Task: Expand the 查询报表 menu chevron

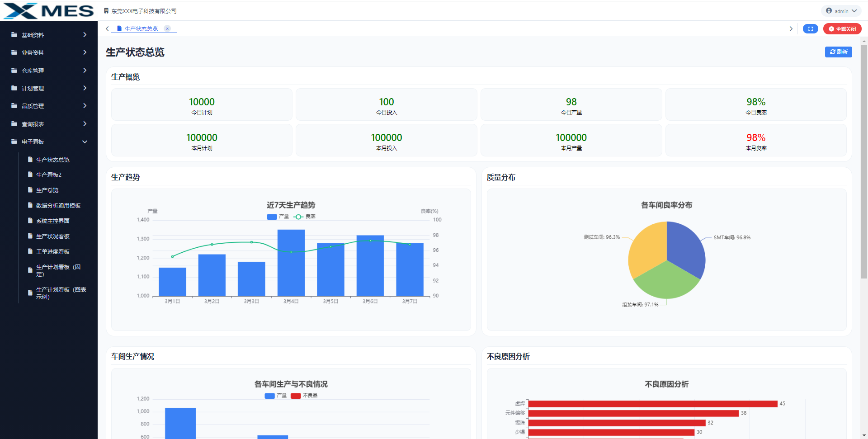Action: (85, 124)
